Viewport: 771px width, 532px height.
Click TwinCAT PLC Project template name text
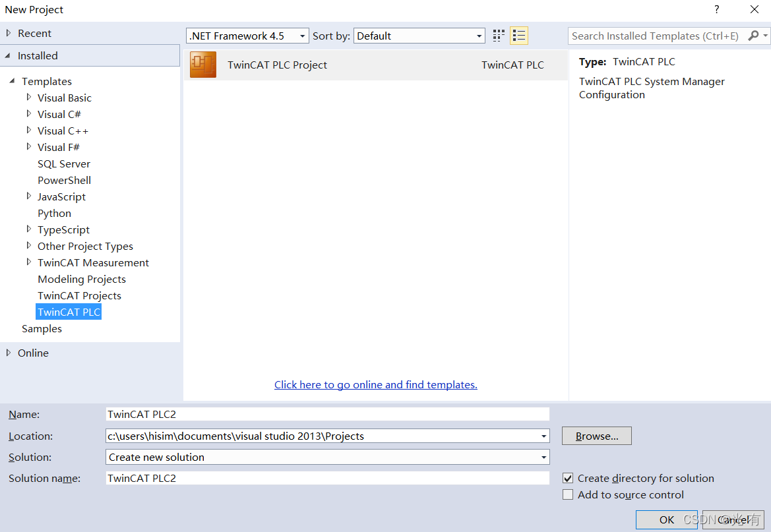point(277,65)
